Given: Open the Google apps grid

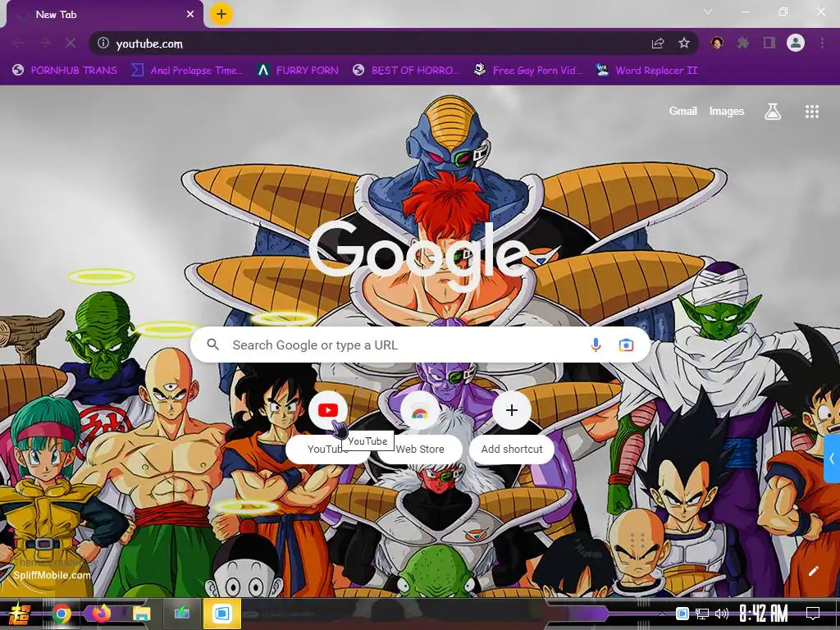Looking at the screenshot, I should [x=811, y=112].
